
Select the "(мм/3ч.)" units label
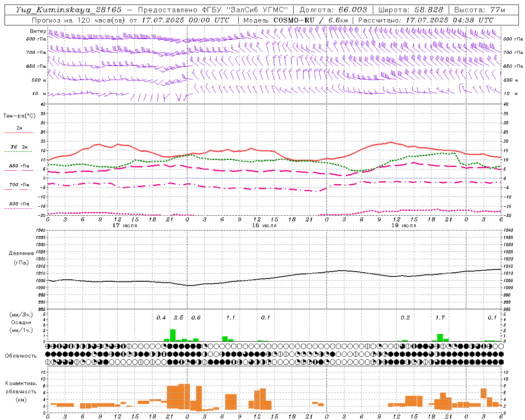point(21,315)
